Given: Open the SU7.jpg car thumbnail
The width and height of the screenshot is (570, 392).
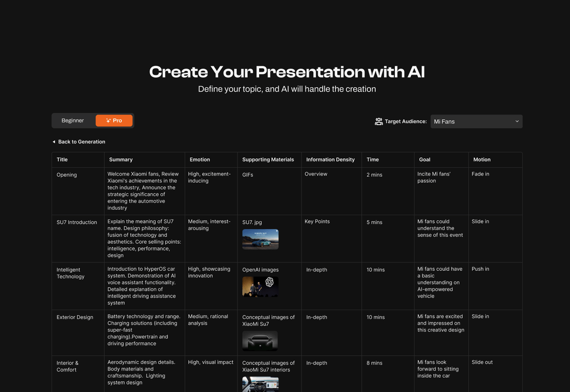Looking at the screenshot, I should [260, 239].
